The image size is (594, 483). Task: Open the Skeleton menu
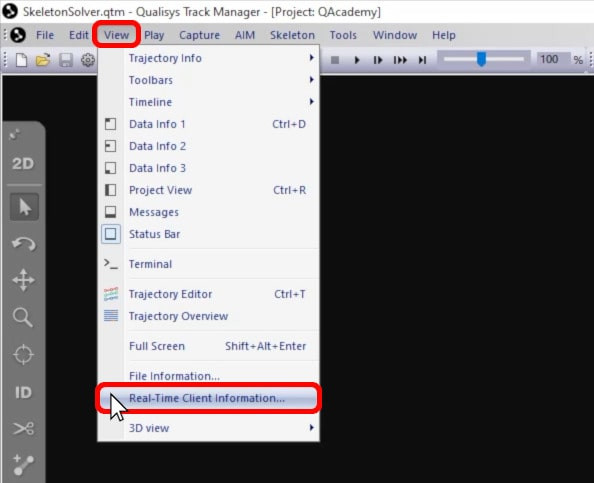(292, 35)
